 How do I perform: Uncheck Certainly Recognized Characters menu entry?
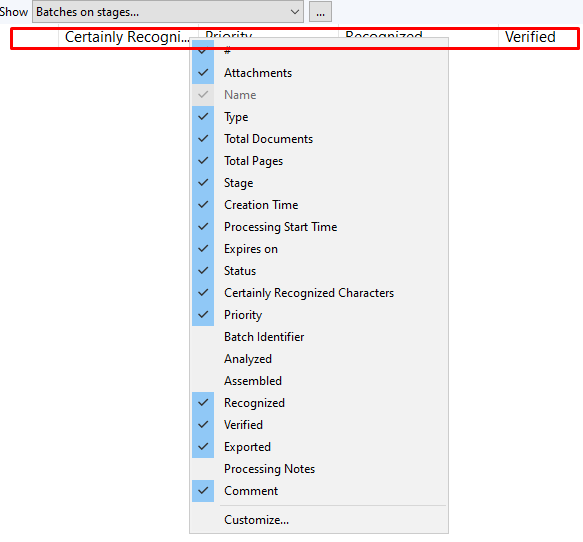click(x=320, y=293)
